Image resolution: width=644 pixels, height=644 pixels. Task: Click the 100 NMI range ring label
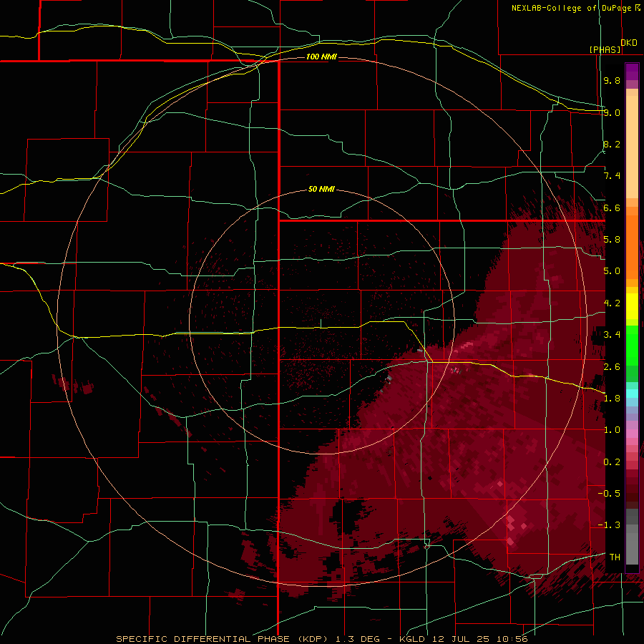point(321,57)
